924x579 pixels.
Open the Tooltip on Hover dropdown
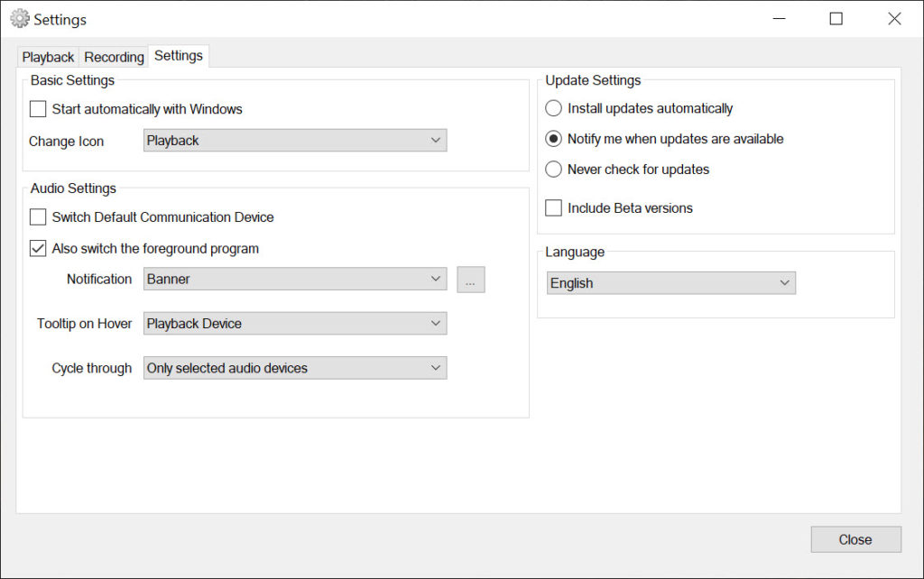[x=295, y=324]
